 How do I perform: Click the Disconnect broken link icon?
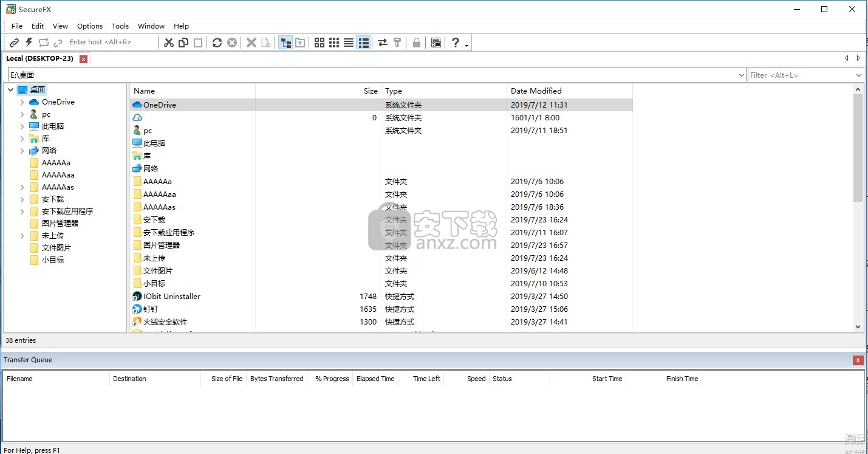(x=58, y=43)
